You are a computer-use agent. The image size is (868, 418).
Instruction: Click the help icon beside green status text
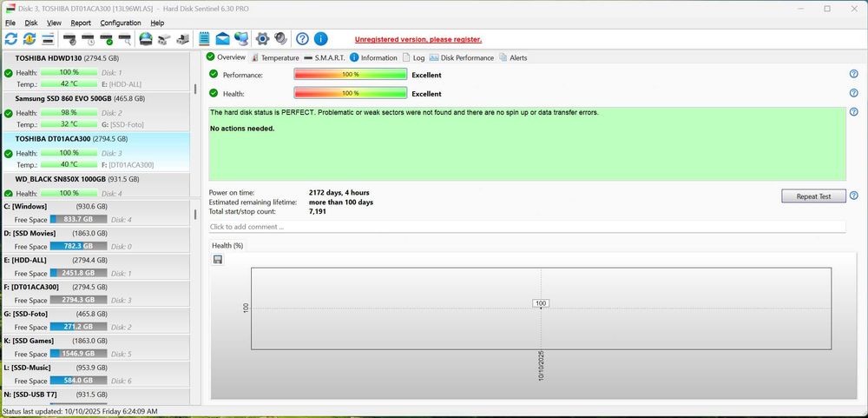coord(853,112)
